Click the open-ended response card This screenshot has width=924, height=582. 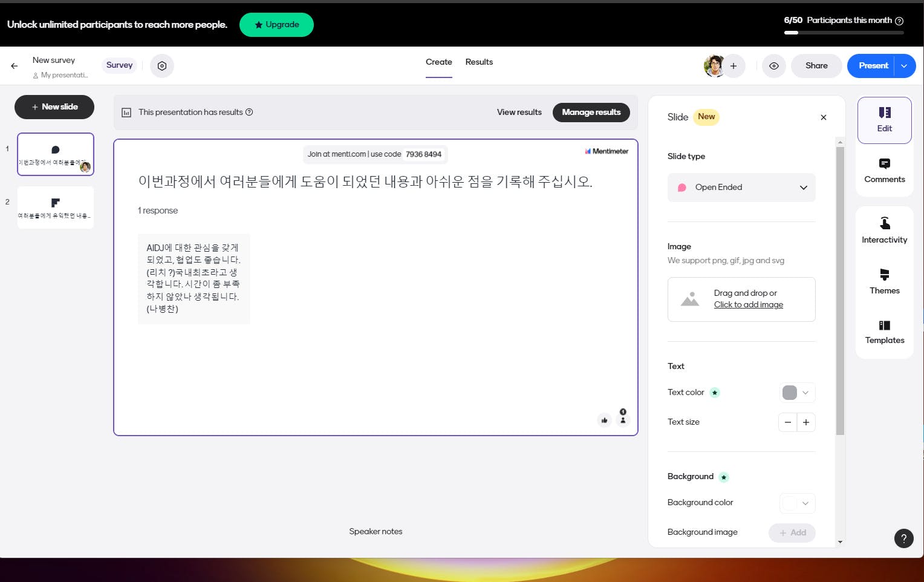point(194,279)
